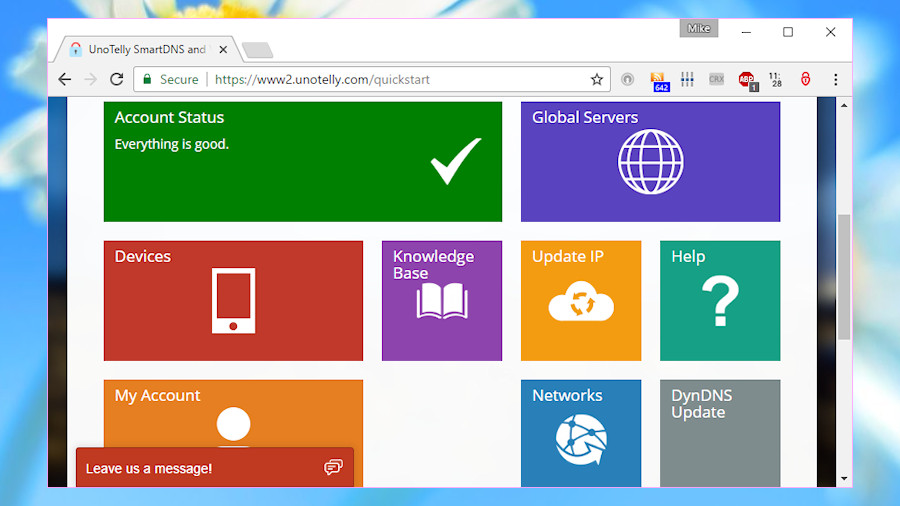Select the UnoTelly SmartDNS tab
This screenshot has width=900, height=506.
click(146, 49)
